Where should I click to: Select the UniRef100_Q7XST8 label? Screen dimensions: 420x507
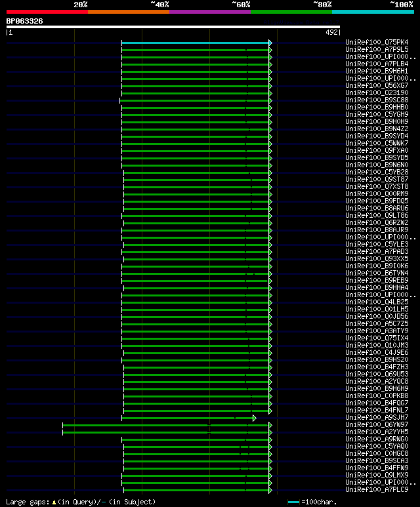[x=377, y=186]
